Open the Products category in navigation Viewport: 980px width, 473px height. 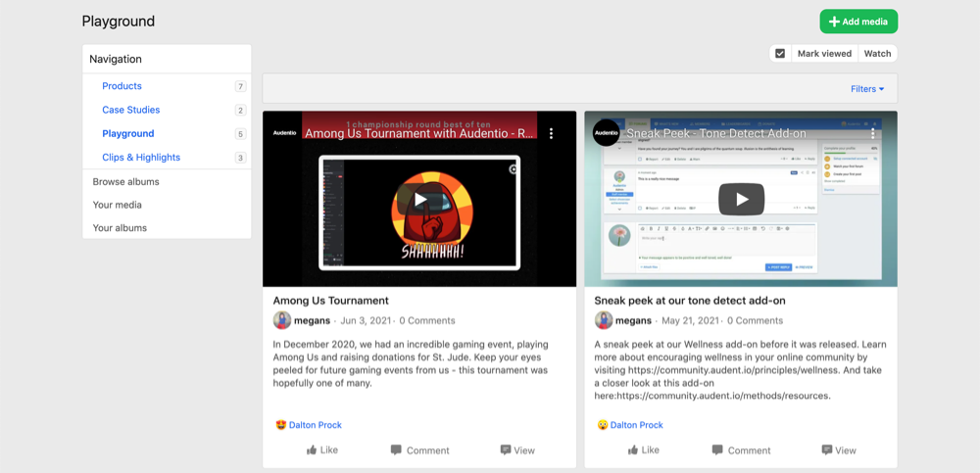point(122,86)
